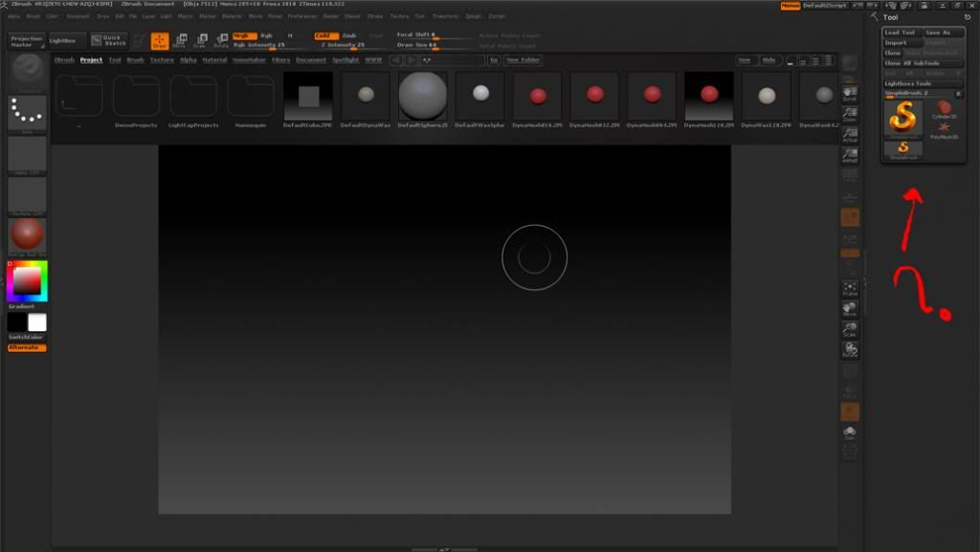This screenshot has height=552, width=980.
Task: Select the Scale transform icon in top shelf
Action: click(200, 41)
